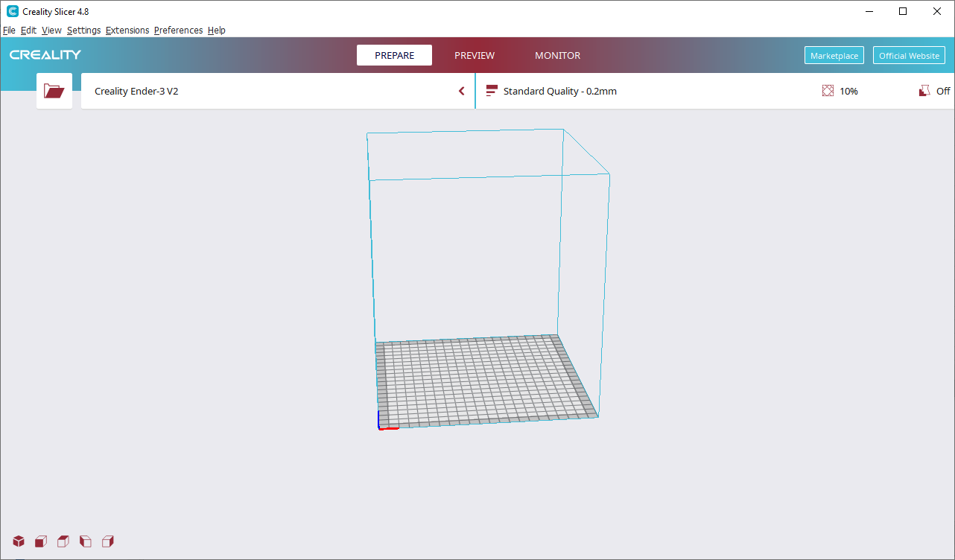Image resolution: width=955 pixels, height=560 pixels.
Task: Switch to the PREVIEW stage tab
Action: pyautogui.click(x=475, y=55)
